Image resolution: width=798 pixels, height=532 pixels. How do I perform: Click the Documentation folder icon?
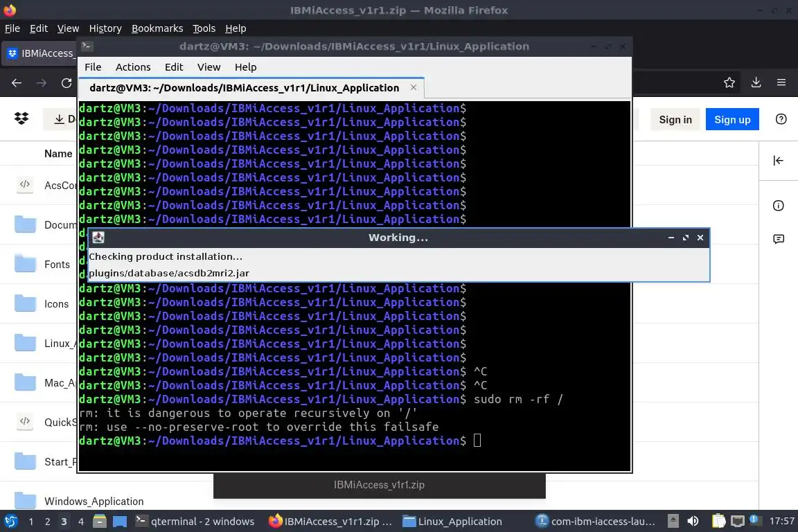25,224
